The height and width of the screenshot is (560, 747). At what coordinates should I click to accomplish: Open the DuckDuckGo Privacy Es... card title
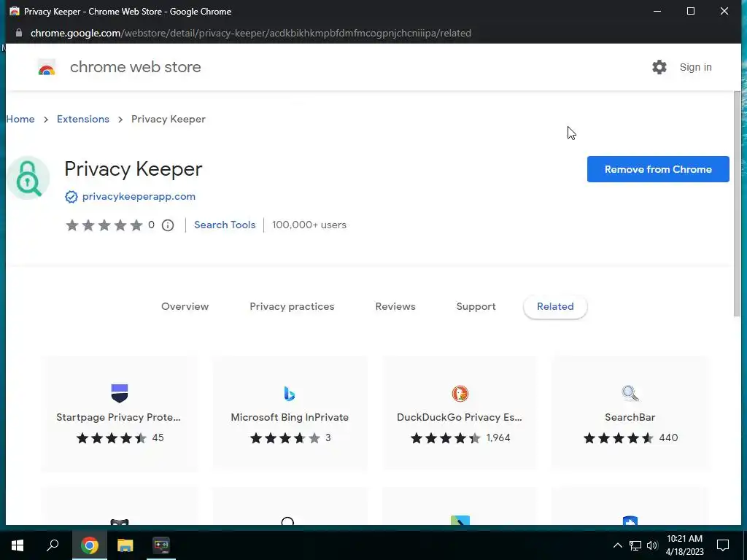460,417
